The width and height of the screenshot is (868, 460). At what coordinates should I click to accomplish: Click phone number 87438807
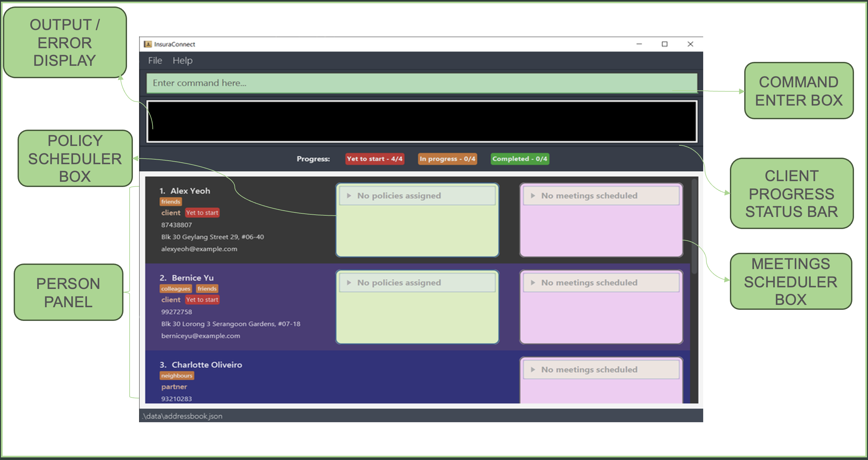coord(177,225)
